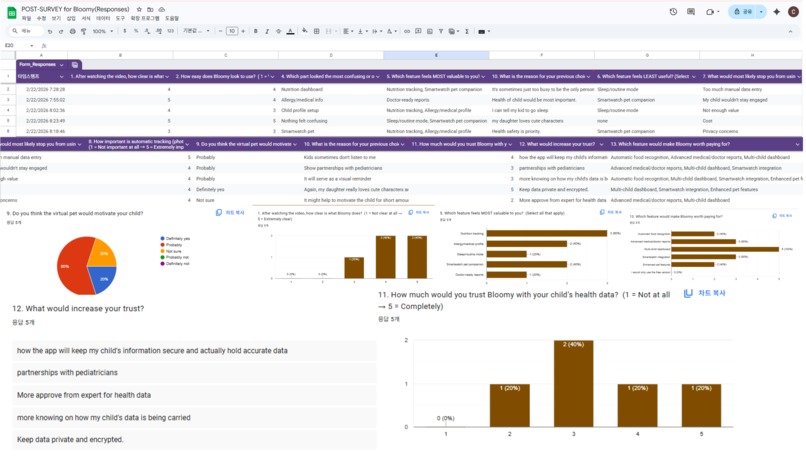The width and height of the screenshot is (806, 461).
Task: Click the borders icon
Action: 316,31
